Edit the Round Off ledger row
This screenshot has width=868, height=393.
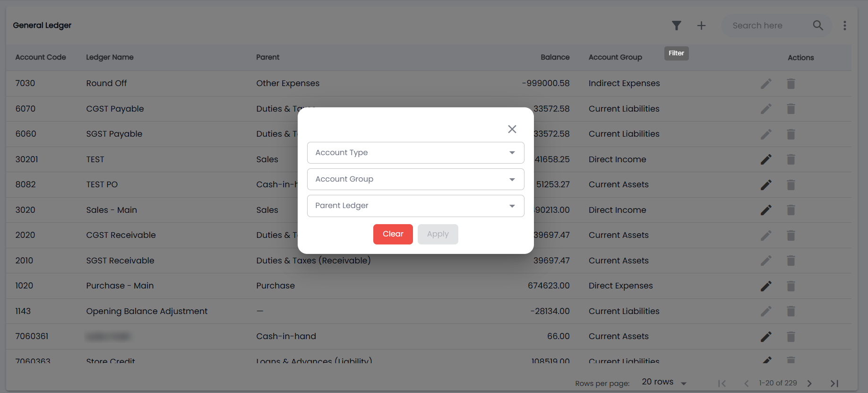(766, 84)
